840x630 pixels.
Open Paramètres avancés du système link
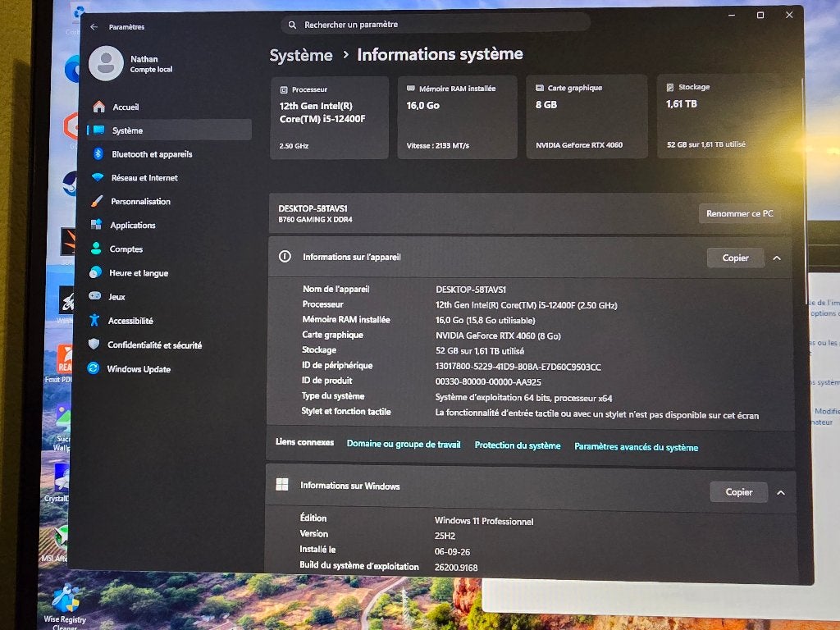tap(636, 447)
